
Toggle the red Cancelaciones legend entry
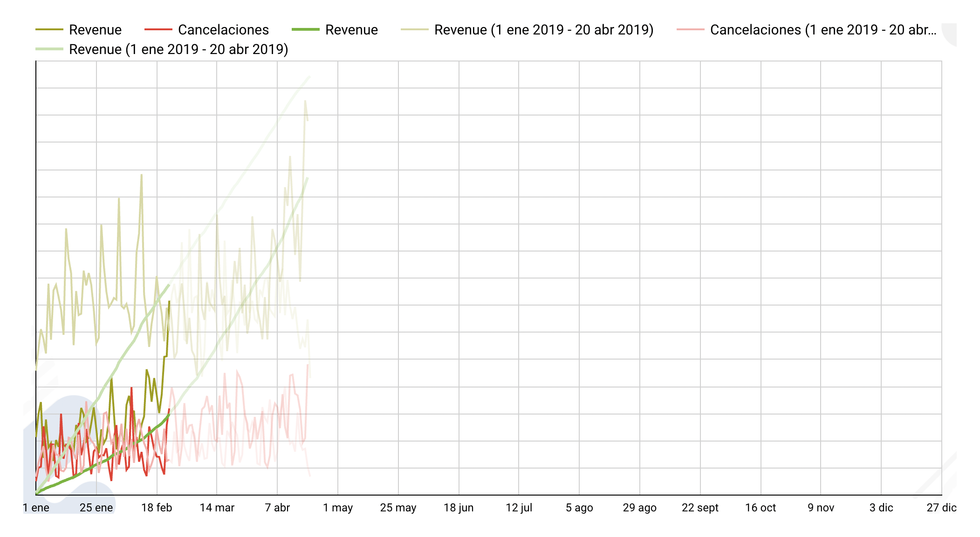pos(223,30)
